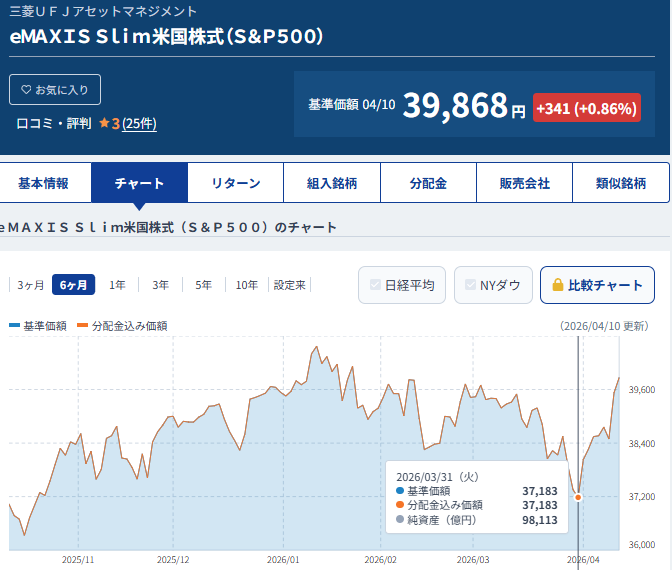672x570 pixels.
Task: Open the 25件 reviews link
Action: click(139, 124)
